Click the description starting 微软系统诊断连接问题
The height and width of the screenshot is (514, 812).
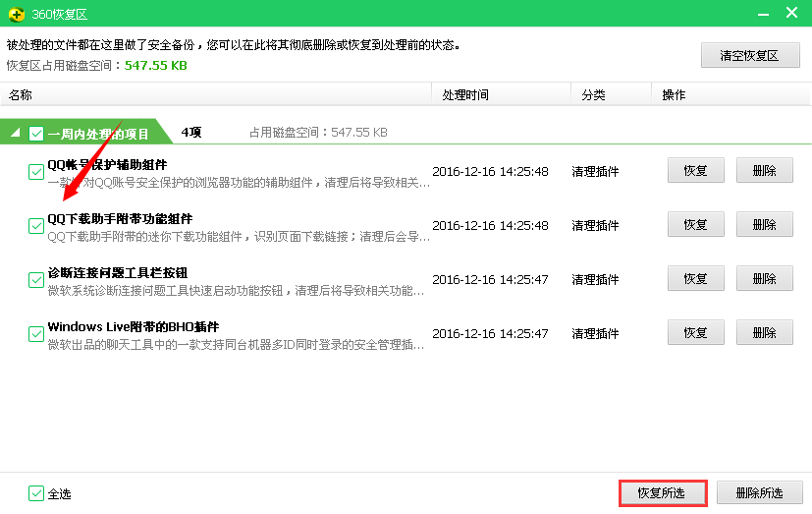237,291
